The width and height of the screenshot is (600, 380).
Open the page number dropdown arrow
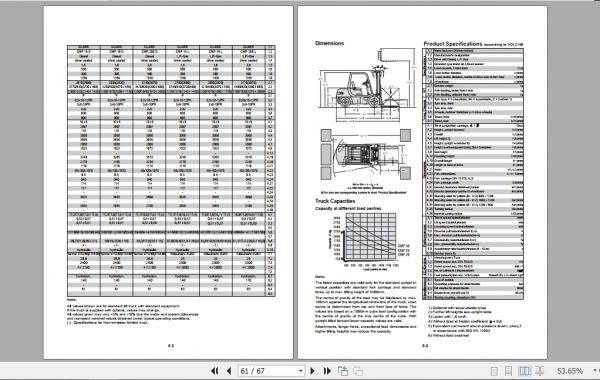tap(301, 371)
